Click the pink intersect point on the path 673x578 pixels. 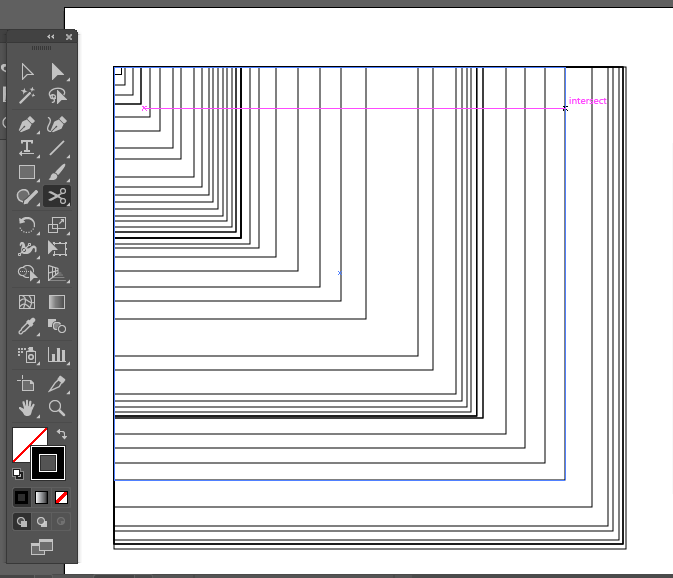click(x=565, y=109)
